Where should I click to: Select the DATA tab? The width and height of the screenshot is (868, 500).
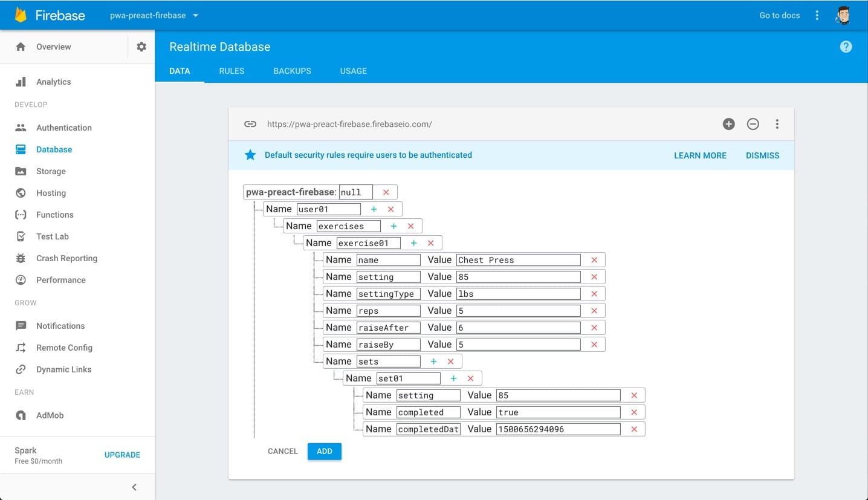(180, 71)
